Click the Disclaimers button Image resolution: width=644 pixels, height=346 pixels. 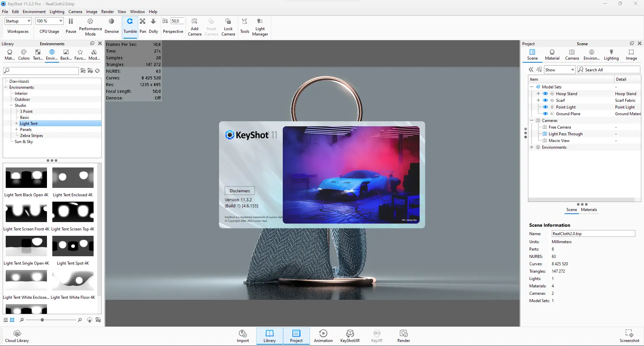point(240,191)
